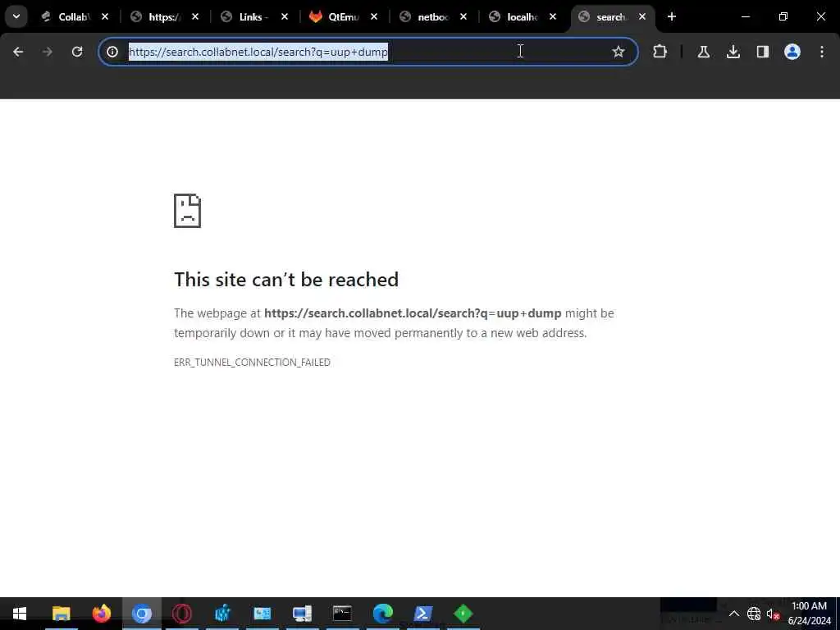Open the blue window-panel app right of Opera
The width and height of the screenshot is (840, 630).
click(x=262, y=614)
